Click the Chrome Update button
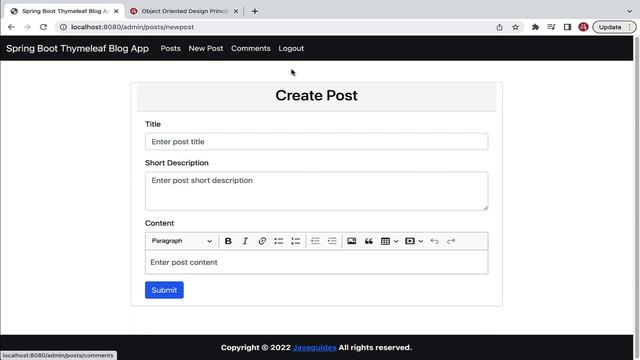The width and height of the screenshot is (640, 360). [x=614, y=27]
